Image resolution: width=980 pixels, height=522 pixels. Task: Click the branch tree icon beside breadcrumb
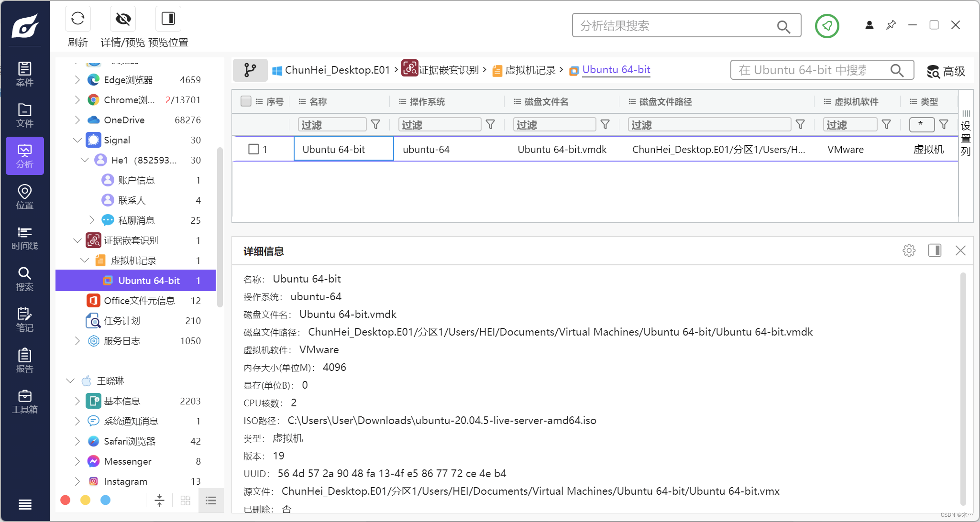point(250,70)
